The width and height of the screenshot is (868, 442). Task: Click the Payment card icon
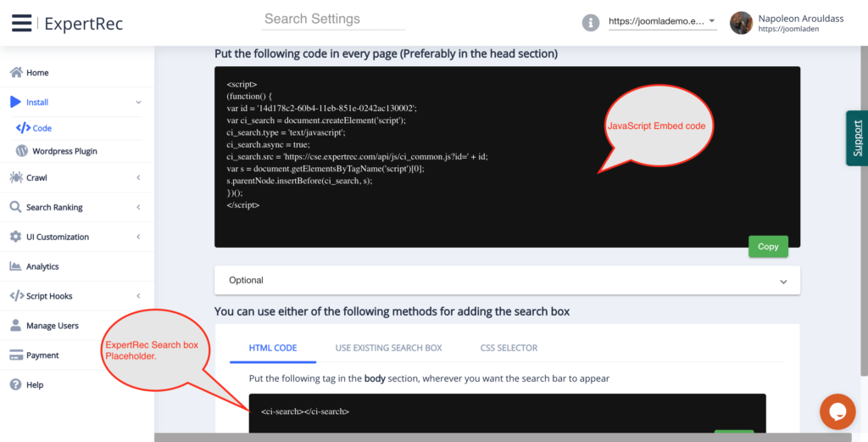(x=16, y=355)
